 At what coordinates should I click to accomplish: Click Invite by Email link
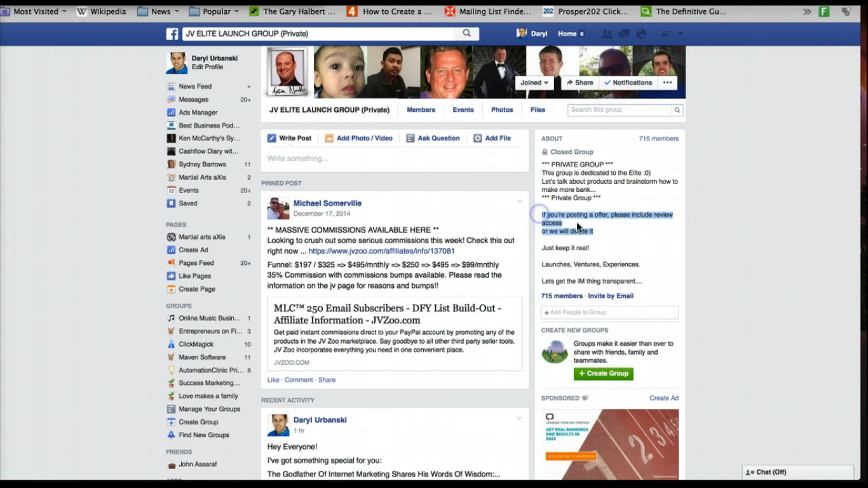tap(611, 296)
